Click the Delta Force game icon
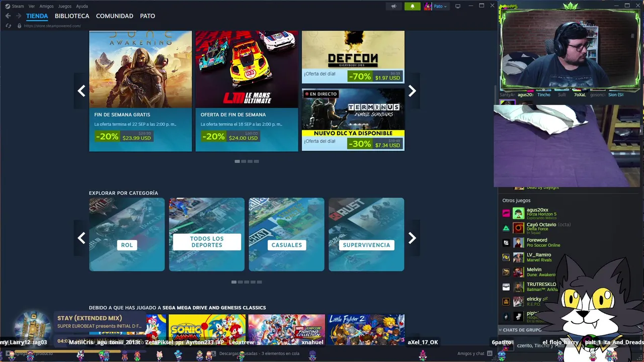This screenshot has width=644, height=362. [x=506, y=228]
